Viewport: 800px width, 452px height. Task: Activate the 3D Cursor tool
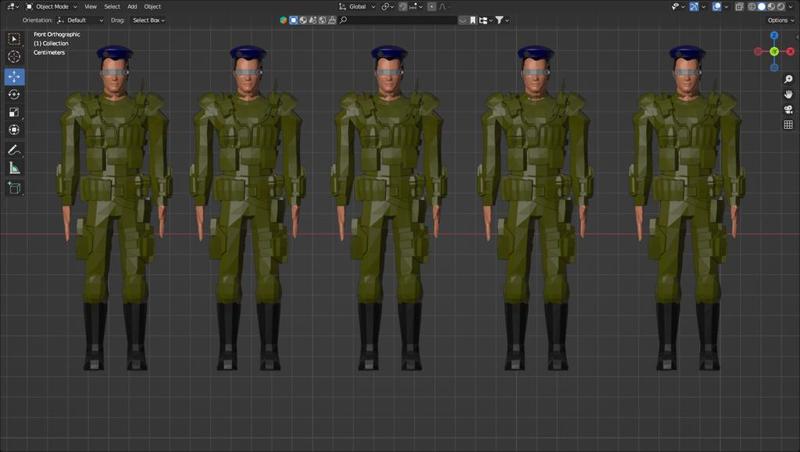click(14, 57)
